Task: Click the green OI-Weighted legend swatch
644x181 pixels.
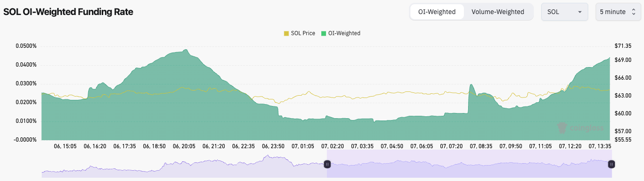Action: pos(324,33)
